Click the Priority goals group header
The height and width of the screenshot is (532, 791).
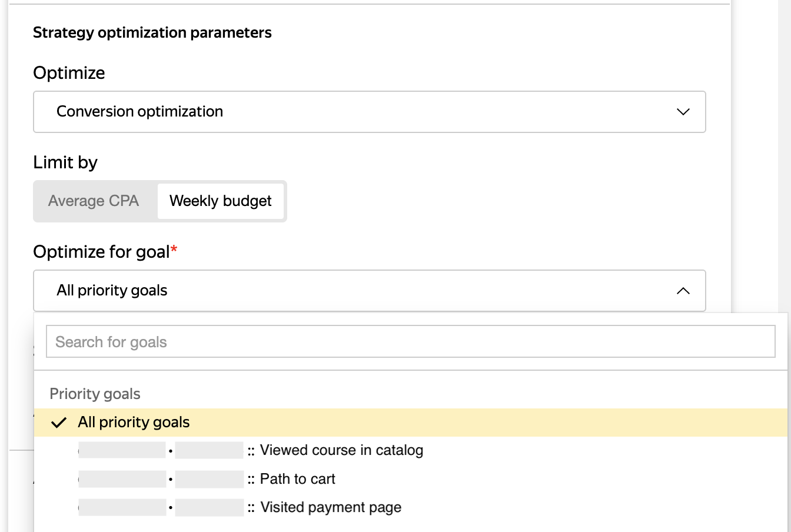coord(95,394)
